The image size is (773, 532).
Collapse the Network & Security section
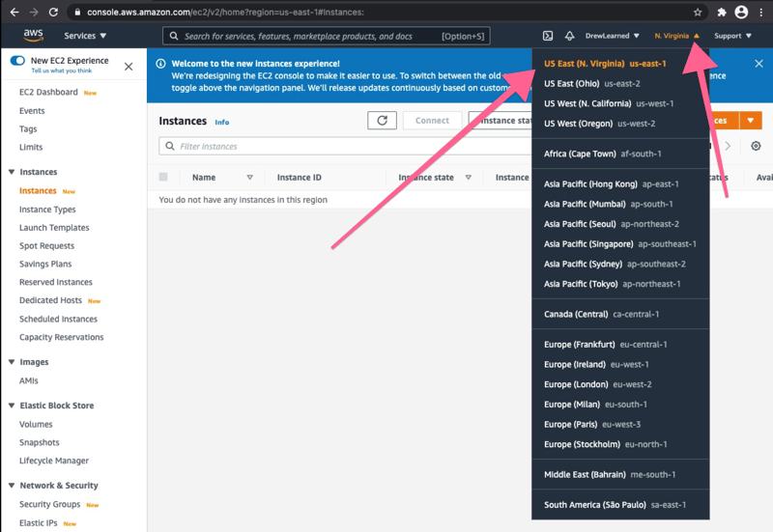pyautogui.click(x=12, y=486)
